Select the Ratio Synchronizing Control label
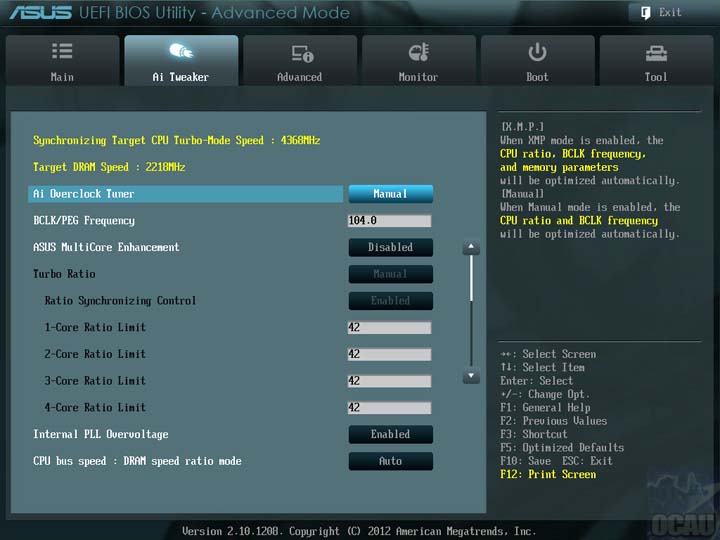 pyautogui.click(x=120, y=301)
